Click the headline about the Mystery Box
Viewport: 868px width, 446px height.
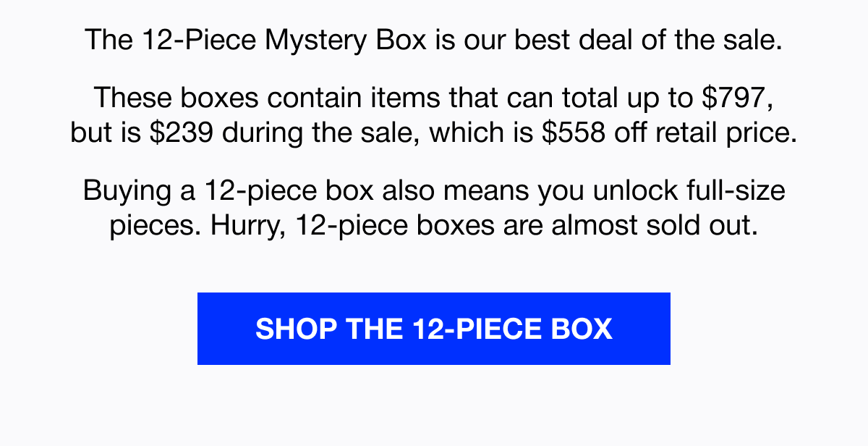[434, 40]
